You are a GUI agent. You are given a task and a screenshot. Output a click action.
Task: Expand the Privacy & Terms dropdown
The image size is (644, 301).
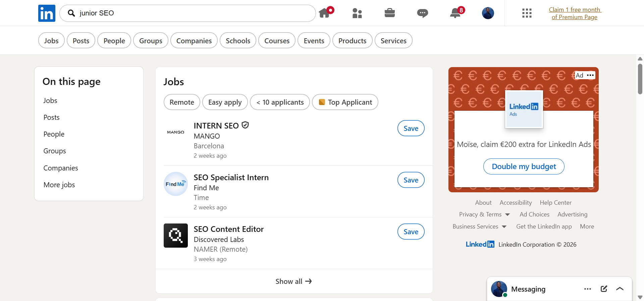(x=484, y=214)
